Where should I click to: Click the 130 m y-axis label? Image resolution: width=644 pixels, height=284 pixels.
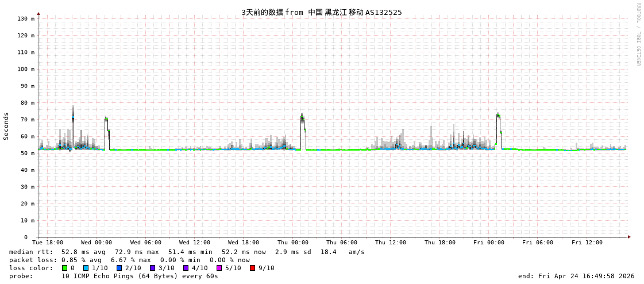point(25,19)
